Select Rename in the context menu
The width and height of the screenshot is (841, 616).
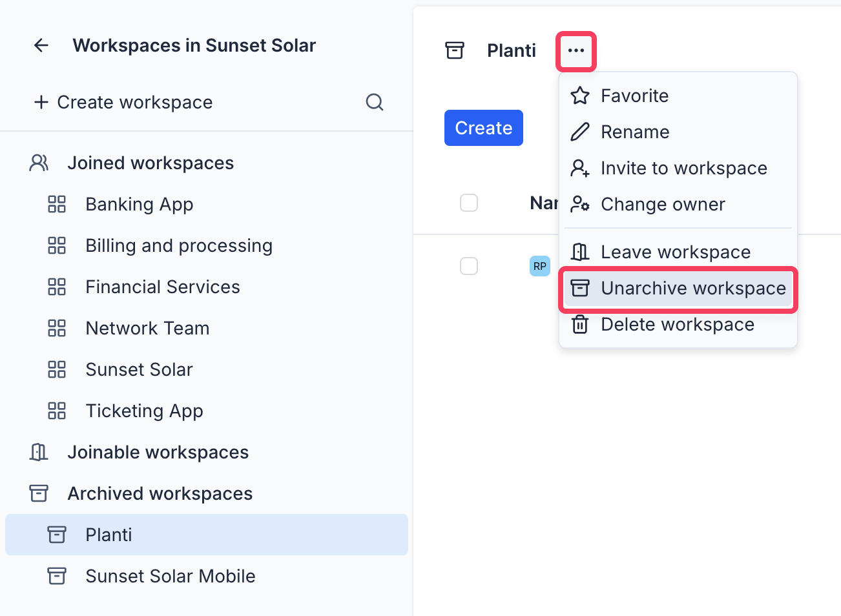click(x=634, y=132)
